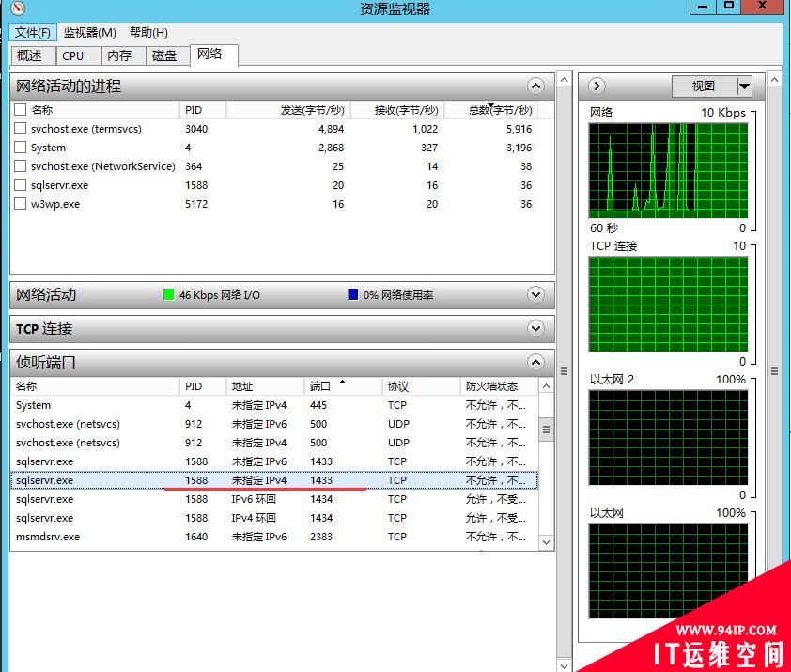
Task: Click the 以太网 usage graph
Action: tap(669, 570)
